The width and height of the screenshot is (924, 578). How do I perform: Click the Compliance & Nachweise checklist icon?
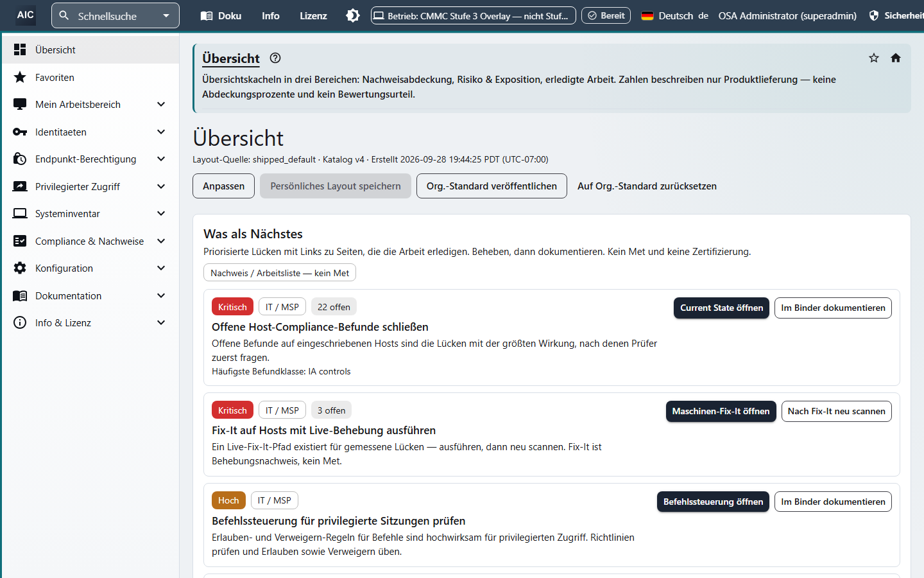coord(20,241)
